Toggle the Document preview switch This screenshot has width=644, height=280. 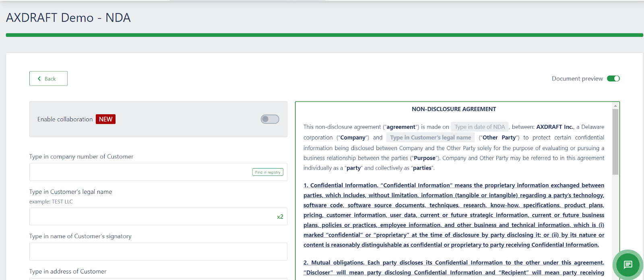click(x=613, y=78)
